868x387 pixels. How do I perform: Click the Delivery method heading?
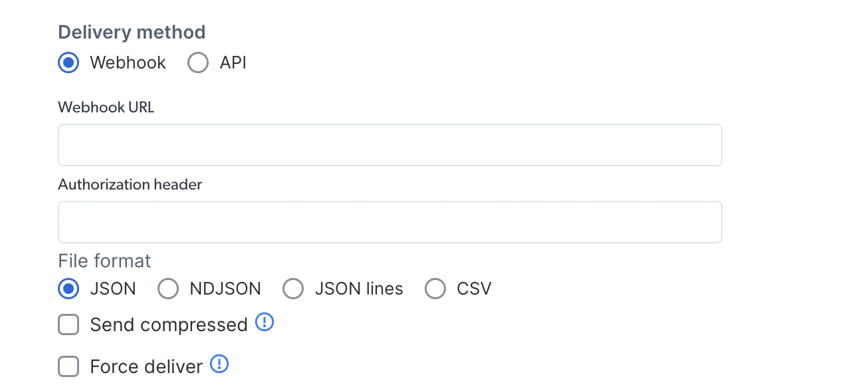point(132,32)
